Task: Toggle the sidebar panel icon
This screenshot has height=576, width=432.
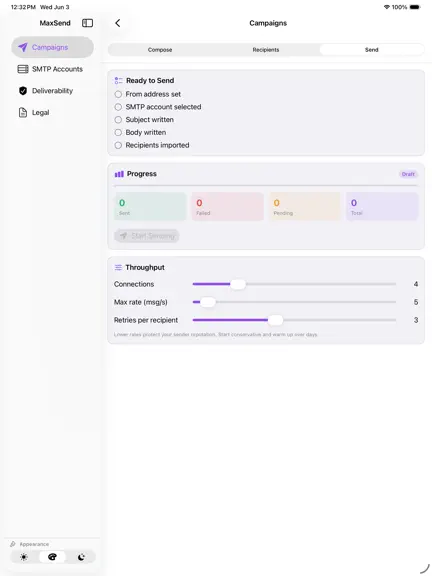Action: pyautogui.click(x=87, y=23)
